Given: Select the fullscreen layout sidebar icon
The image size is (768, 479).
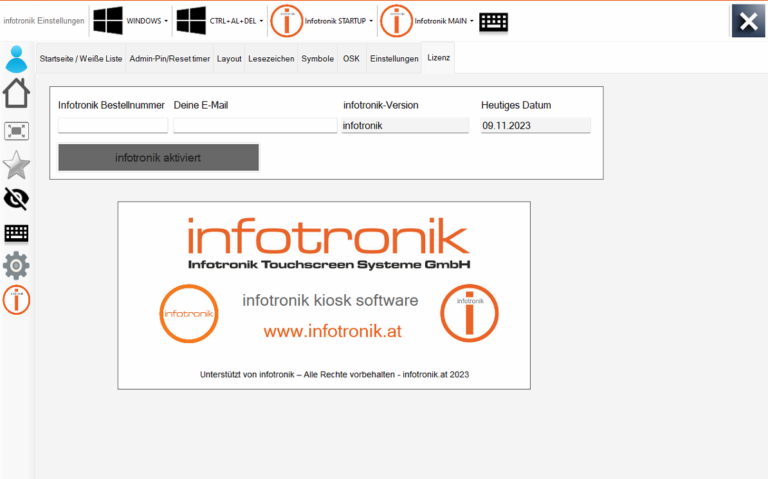Looking at the screenshot, I should pyautogui.click(x=16, y=131).
